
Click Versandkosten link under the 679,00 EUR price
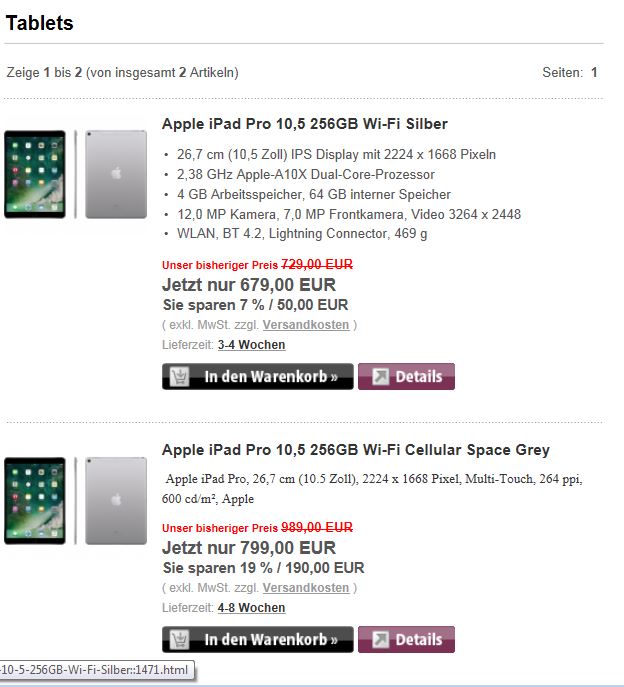point(306,325)
